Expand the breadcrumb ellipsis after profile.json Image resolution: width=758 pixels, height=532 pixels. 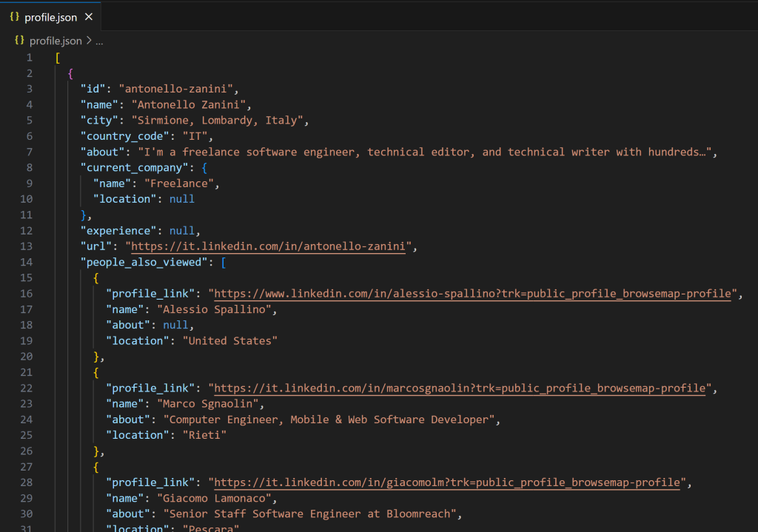coord(99,41)
